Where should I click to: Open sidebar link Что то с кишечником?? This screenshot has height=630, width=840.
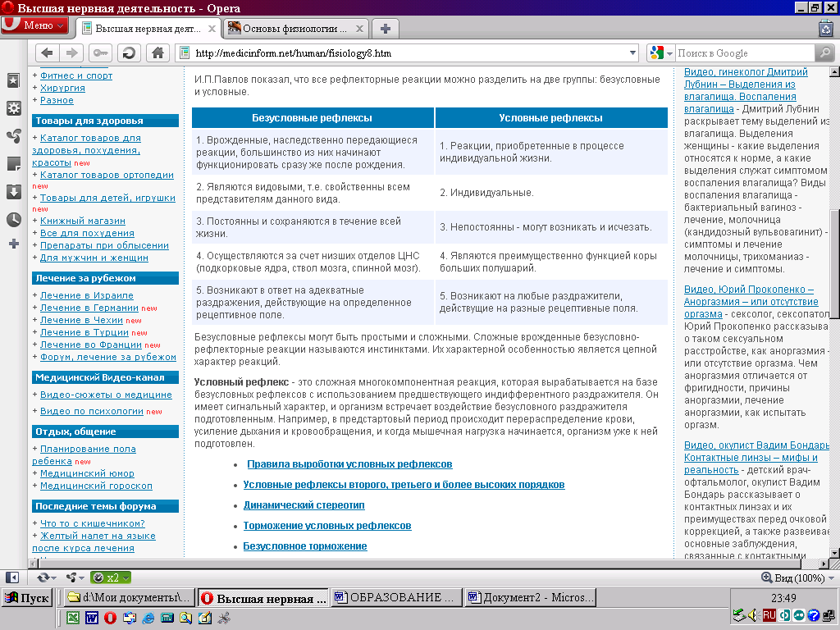point(92,523)
